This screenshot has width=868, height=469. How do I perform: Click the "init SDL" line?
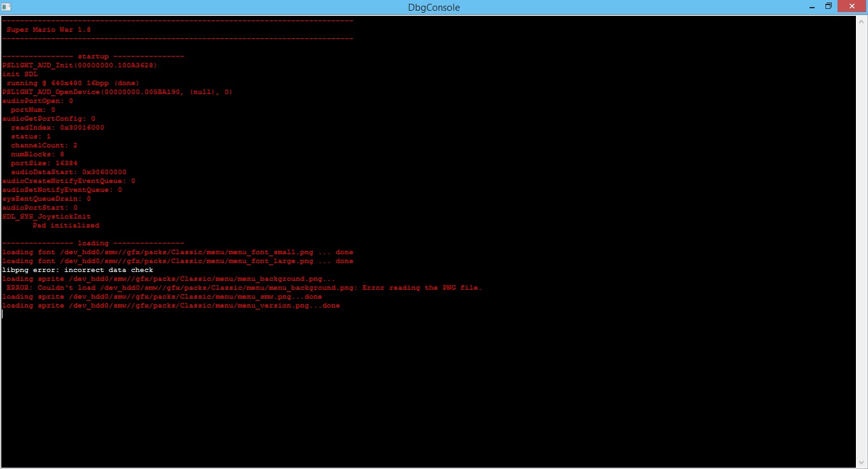(20, 74)
